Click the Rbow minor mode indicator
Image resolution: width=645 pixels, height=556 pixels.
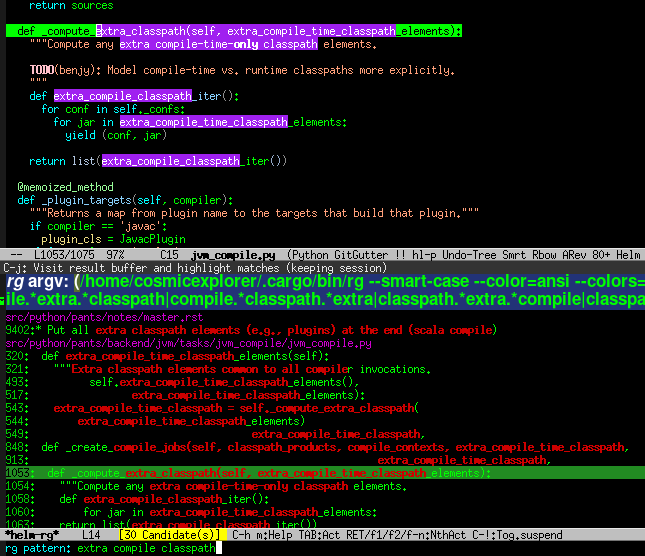(x=544, y=255)
